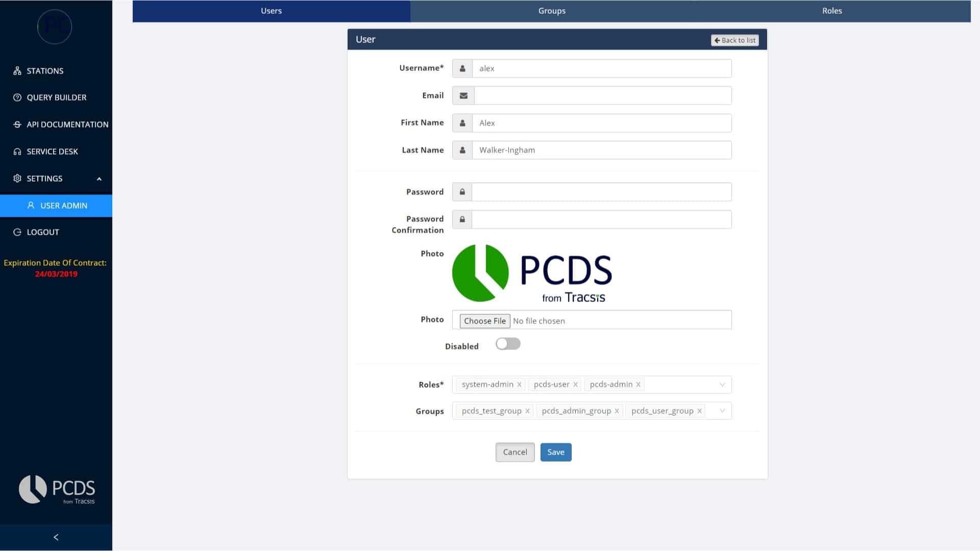The image size is (980, 551).
Task: Click the envelope icon beside Email field
Action: (463, 95)
